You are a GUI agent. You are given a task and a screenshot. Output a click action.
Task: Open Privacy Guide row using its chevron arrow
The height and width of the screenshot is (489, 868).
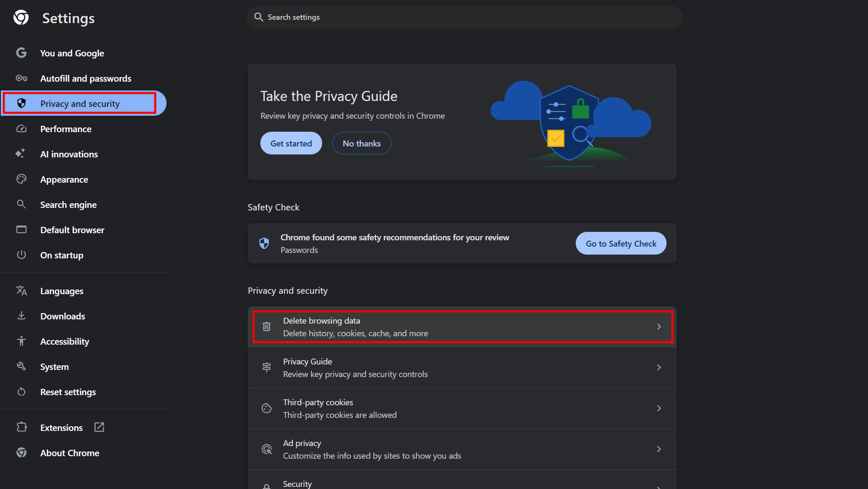[x=659, y=367]
